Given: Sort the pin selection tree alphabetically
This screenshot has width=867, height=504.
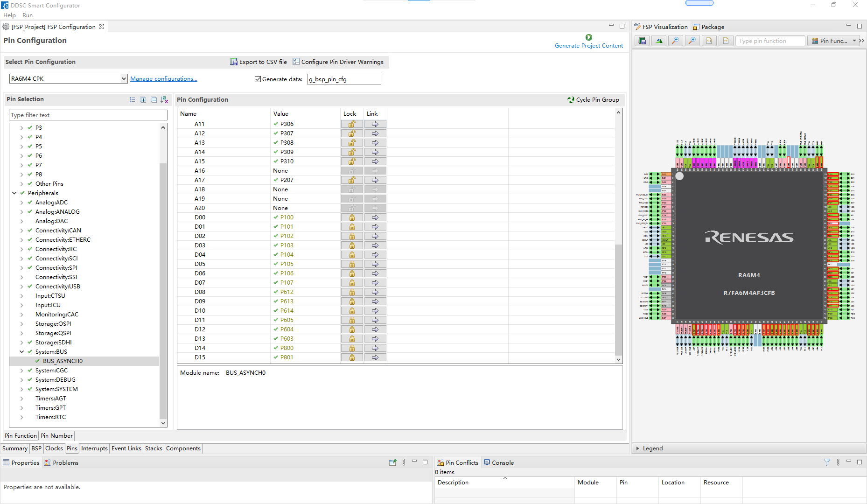Looking at the screenshot, I should 164,99.
